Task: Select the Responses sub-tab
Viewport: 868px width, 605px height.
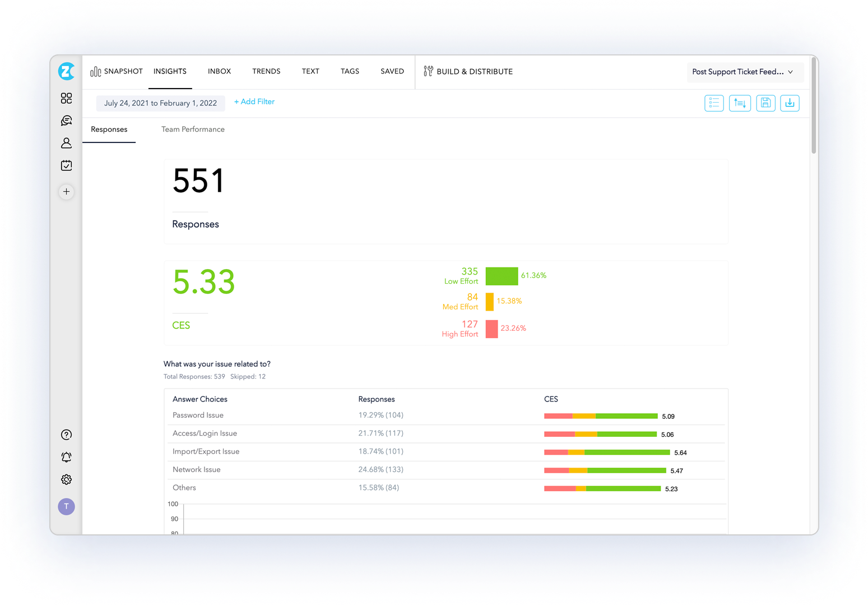Action: [x=109, y=130]
